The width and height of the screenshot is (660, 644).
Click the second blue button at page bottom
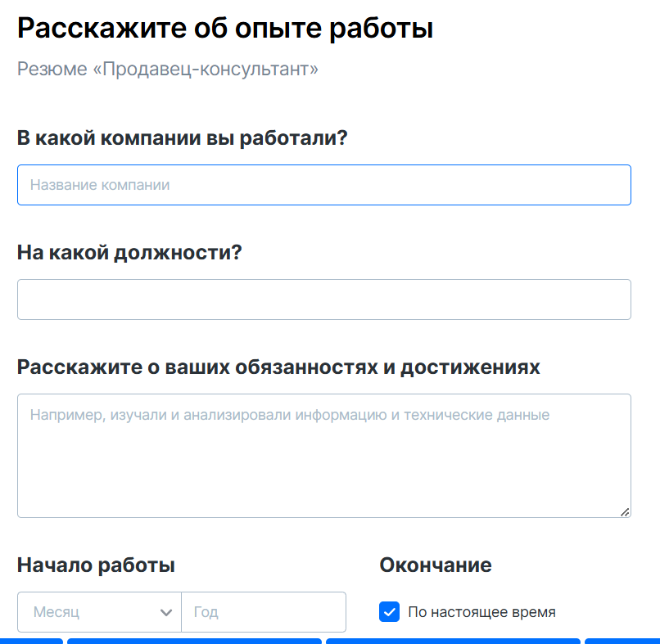pos(195,641)
